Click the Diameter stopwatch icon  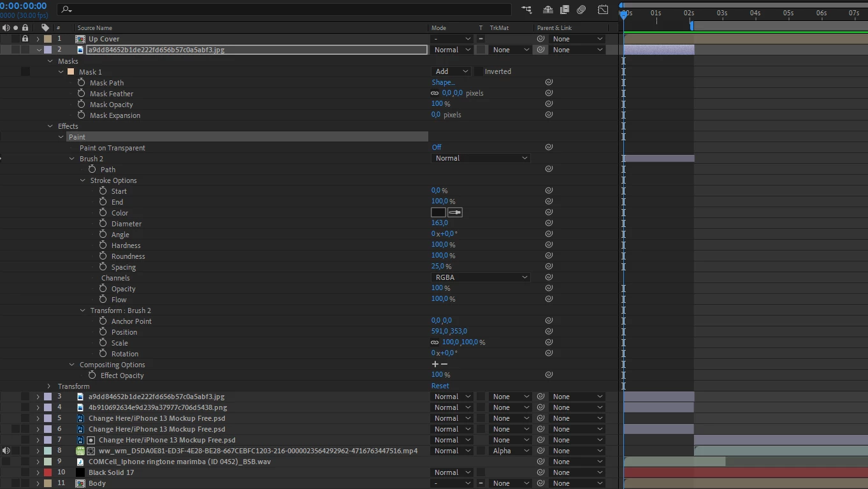point(103,223)
